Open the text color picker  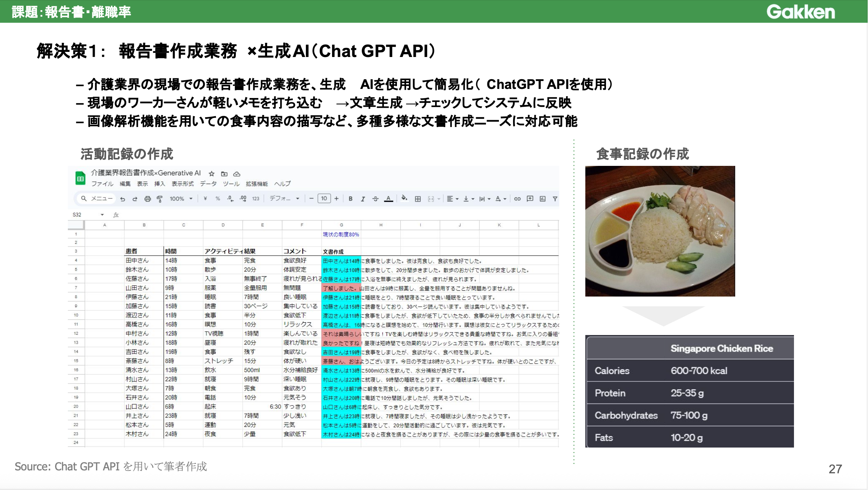click(x=389, y=199)
